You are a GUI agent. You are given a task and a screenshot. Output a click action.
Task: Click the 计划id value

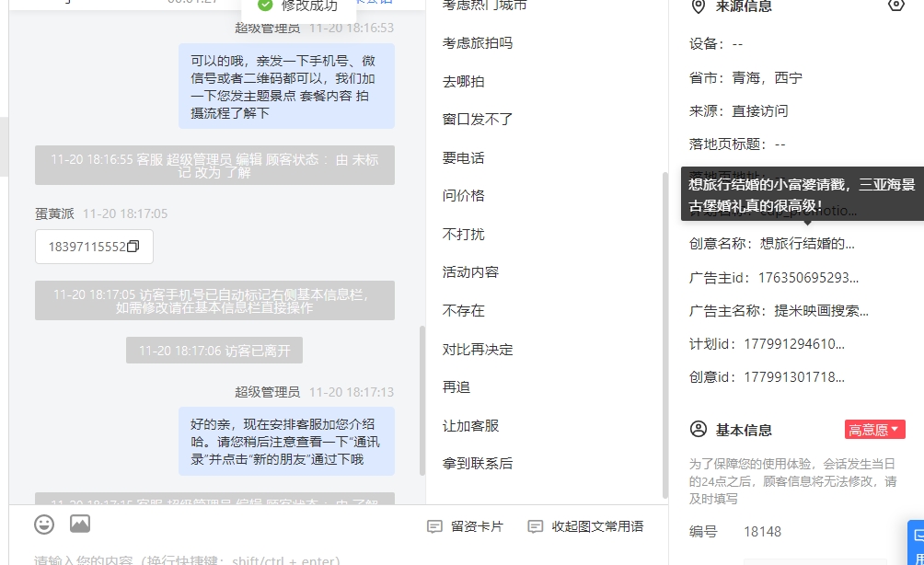tap(793, 344)
